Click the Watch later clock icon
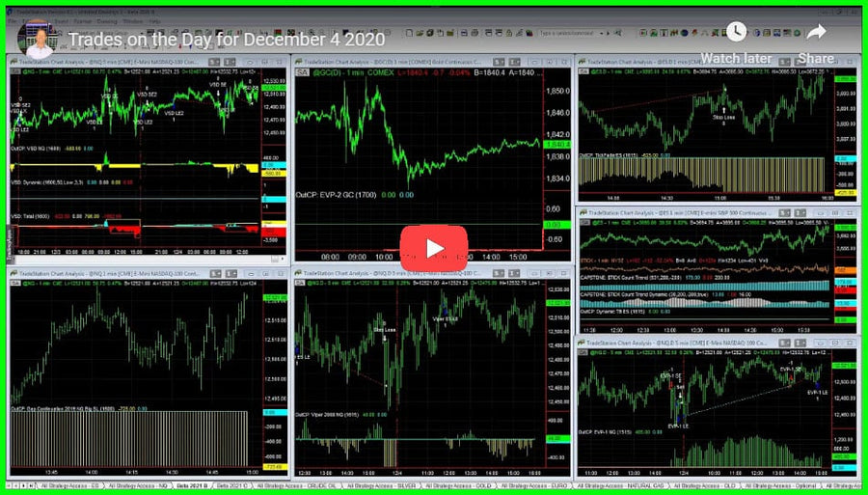This screenshot has height=495, width=868. tap(736, 32)
